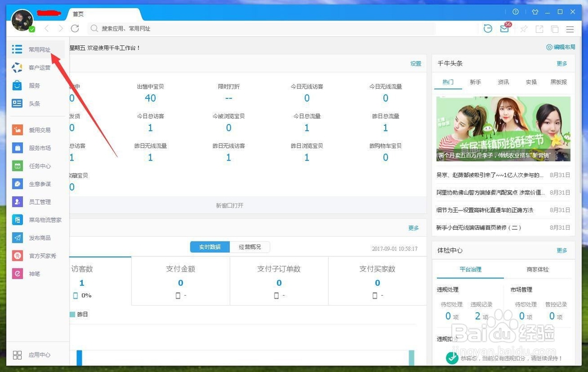Screen dimensions: 588x372
Task: Select 商家体检 tab
Action: tap(537, 269)
